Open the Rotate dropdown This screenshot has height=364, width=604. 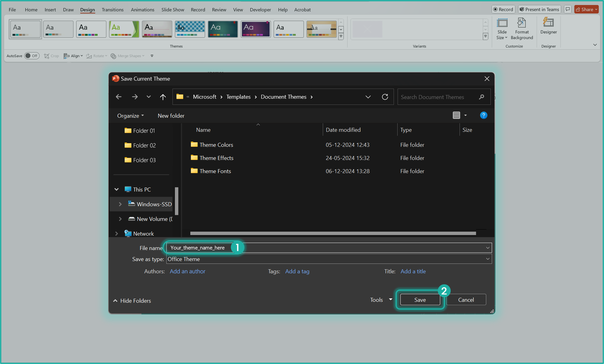click(x=97, y=56)
